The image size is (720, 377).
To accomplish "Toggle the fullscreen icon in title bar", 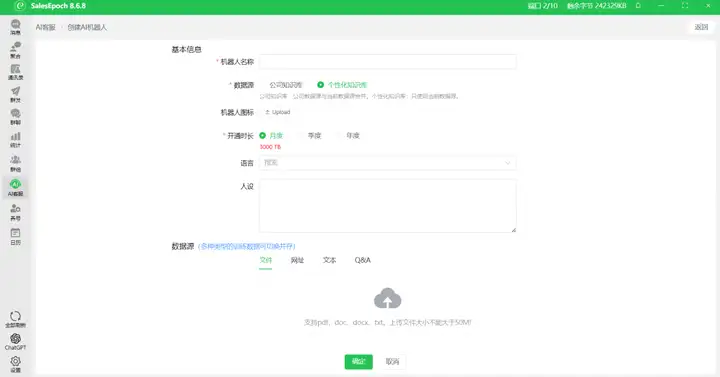I will 684,6.
